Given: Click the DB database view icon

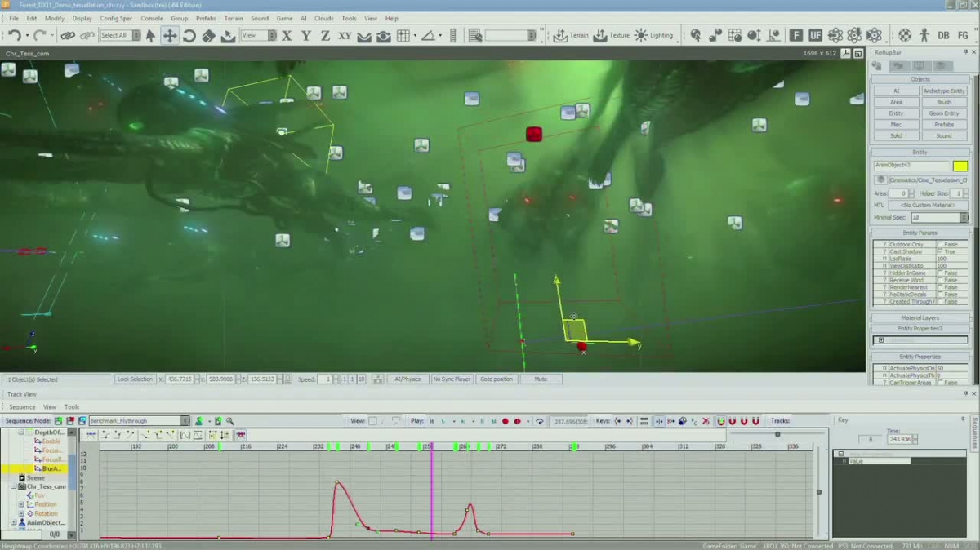Looking at the screenshot, I should point(943,35).
